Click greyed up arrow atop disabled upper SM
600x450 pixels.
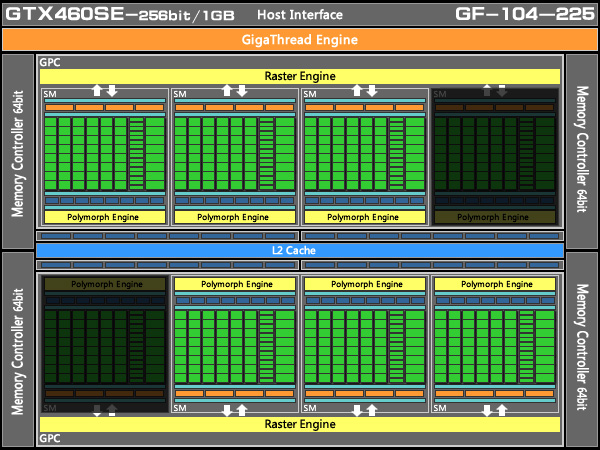coord(487,90)
